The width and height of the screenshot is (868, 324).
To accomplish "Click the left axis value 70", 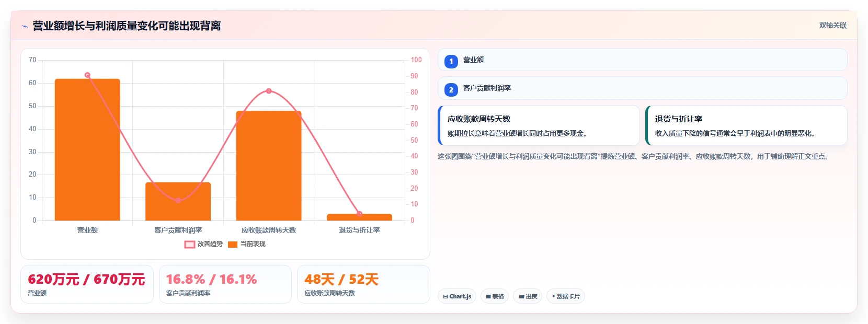I will [32, 60].
